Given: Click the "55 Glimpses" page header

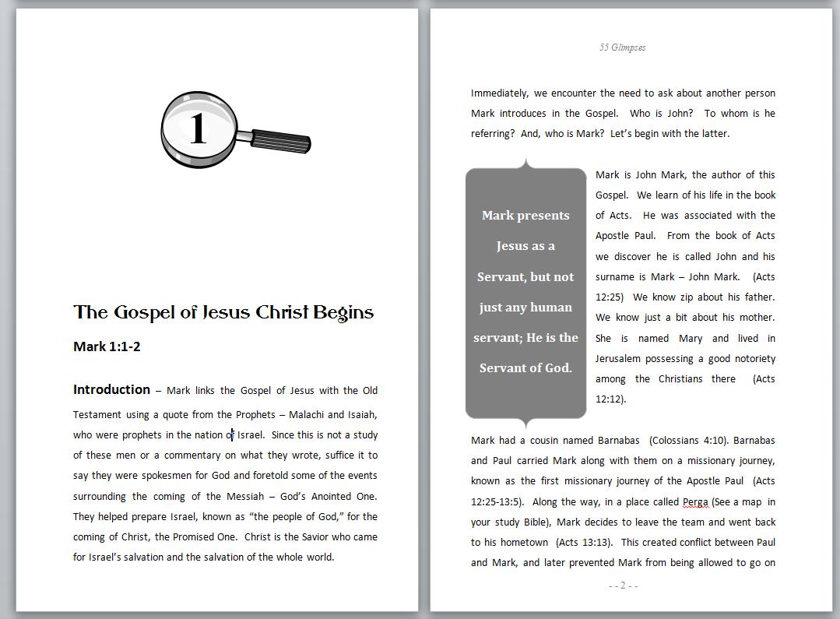Looking at the screenshot, I should pyautogui.click(x=623, y=47).
